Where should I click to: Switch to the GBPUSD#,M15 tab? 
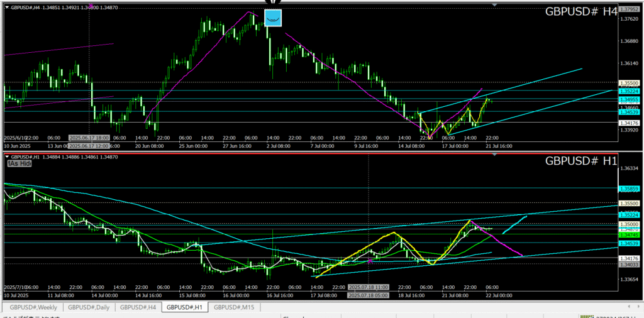point(233,307)
